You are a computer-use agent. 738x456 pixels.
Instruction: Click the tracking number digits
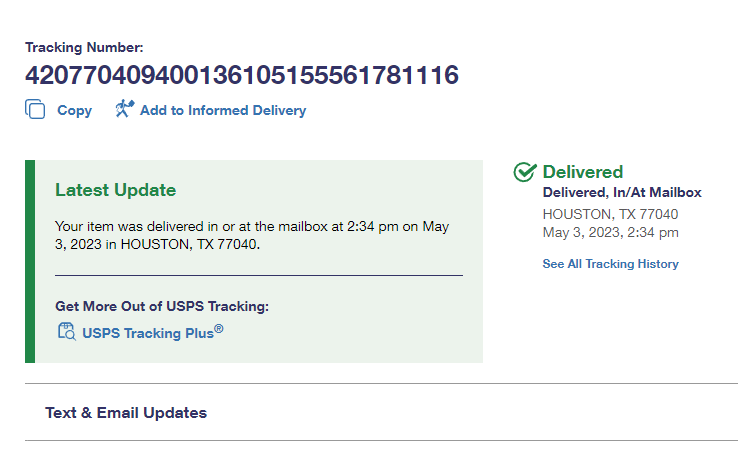(241, 75)
